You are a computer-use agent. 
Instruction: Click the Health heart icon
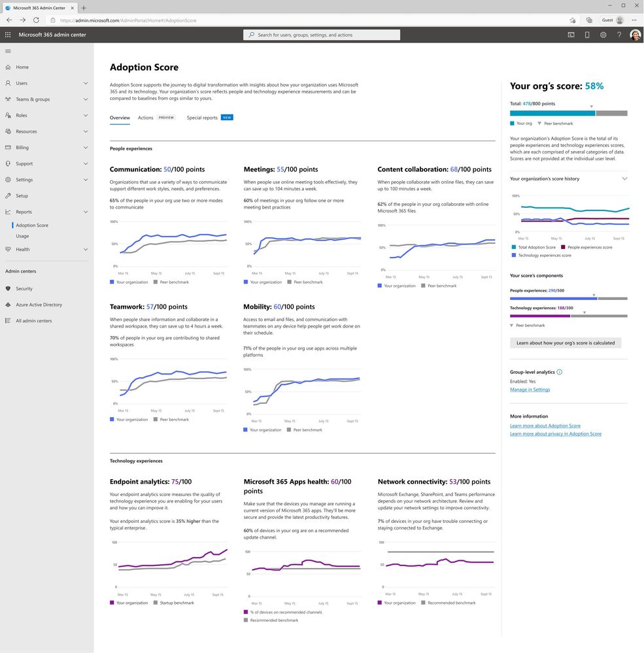pos(8,249)
